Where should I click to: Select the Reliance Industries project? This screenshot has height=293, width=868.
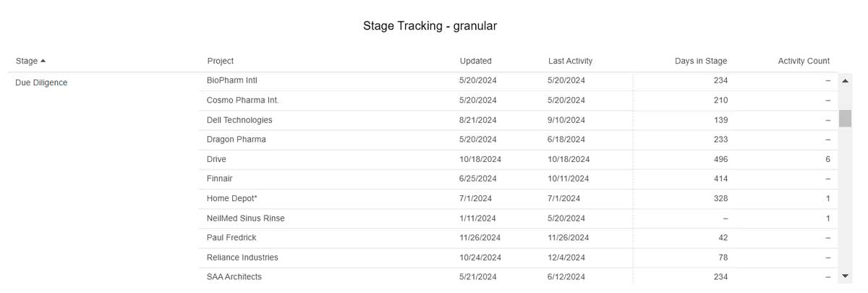(x=242, y=257)
